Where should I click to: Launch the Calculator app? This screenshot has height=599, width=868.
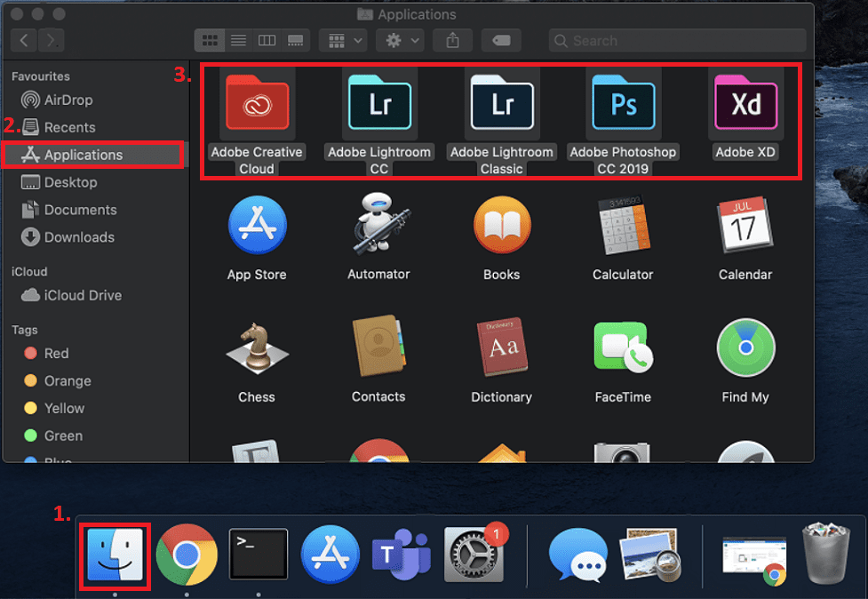(x=623, y=228)
